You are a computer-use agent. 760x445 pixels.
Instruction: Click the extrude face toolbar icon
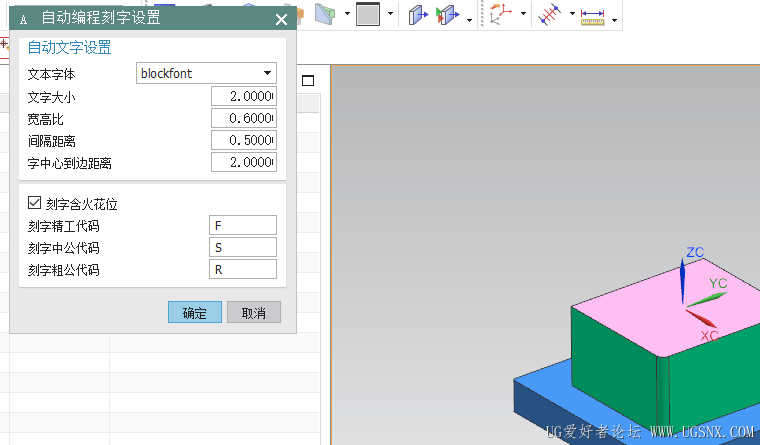[419, 16]
